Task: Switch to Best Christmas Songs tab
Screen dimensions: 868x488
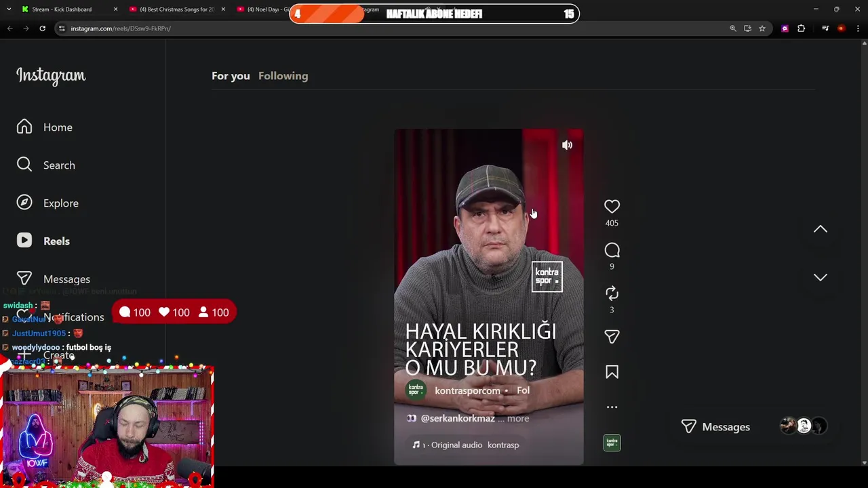Action: (x=176, y=9)
